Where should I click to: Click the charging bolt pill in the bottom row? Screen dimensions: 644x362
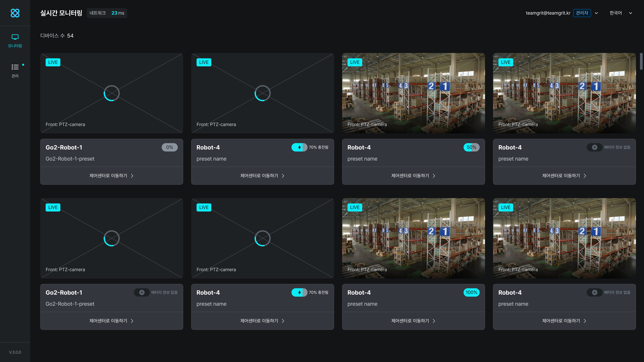(x=299, y=292)
